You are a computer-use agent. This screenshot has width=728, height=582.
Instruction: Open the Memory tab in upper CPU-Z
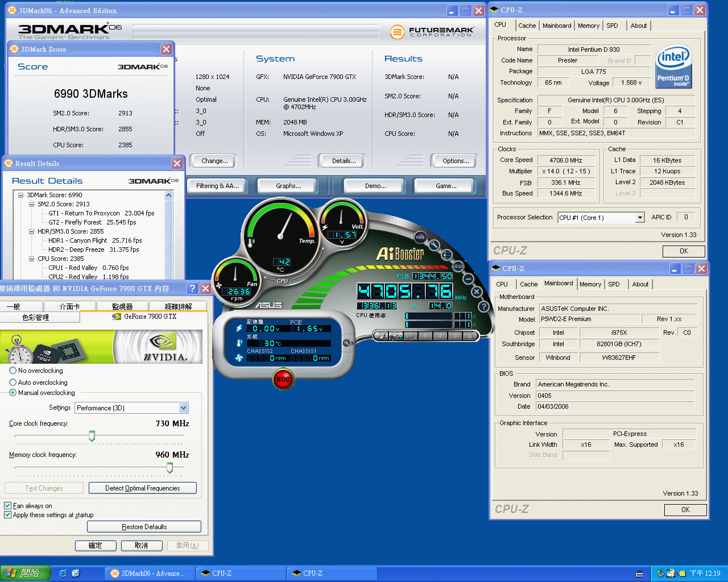tap(589, 26)
